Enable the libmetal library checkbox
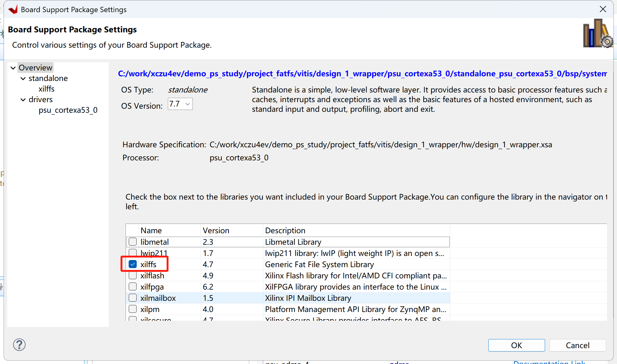The width and height of the screenshot is (617, 364). click(x=133, y=242)
